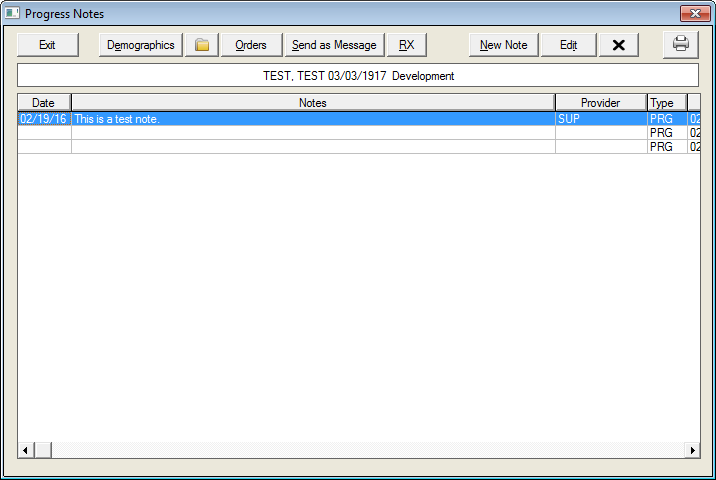Click the Progress Notes window title icon
The width and height of the screenshot is (716, 480).
[12, 14]
